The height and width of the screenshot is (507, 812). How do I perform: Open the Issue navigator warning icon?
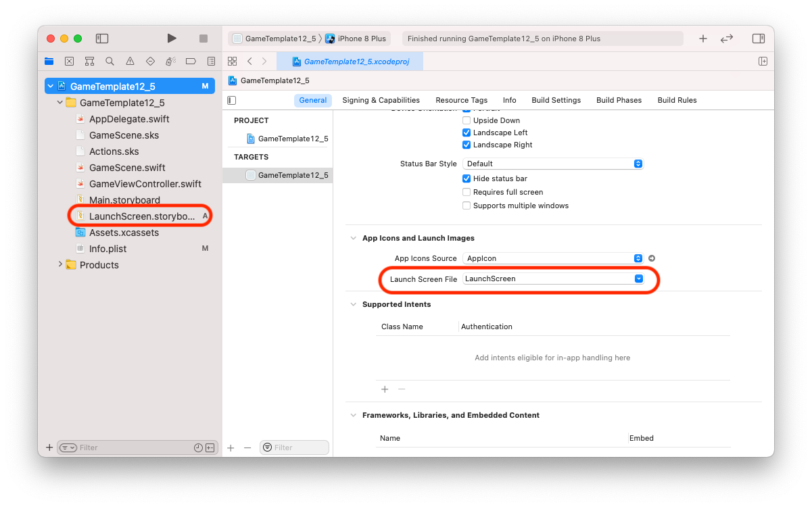point(130,61)
